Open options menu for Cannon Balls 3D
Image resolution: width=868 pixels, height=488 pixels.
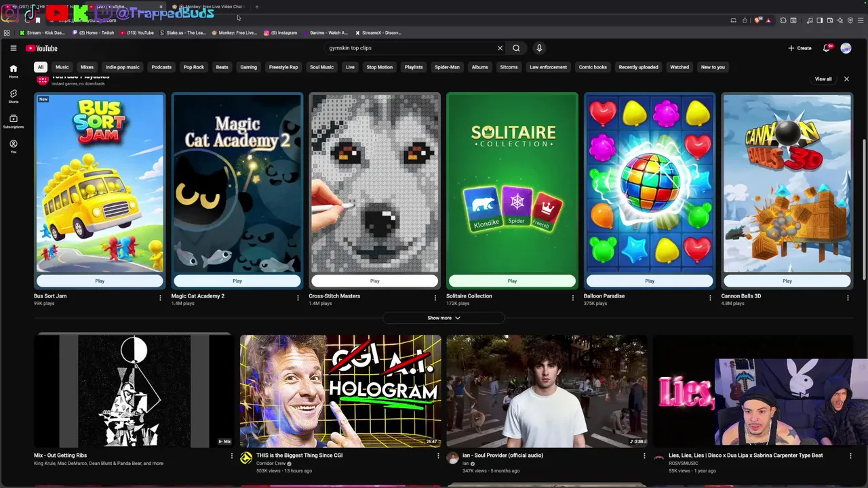click(x=848, y=298)
